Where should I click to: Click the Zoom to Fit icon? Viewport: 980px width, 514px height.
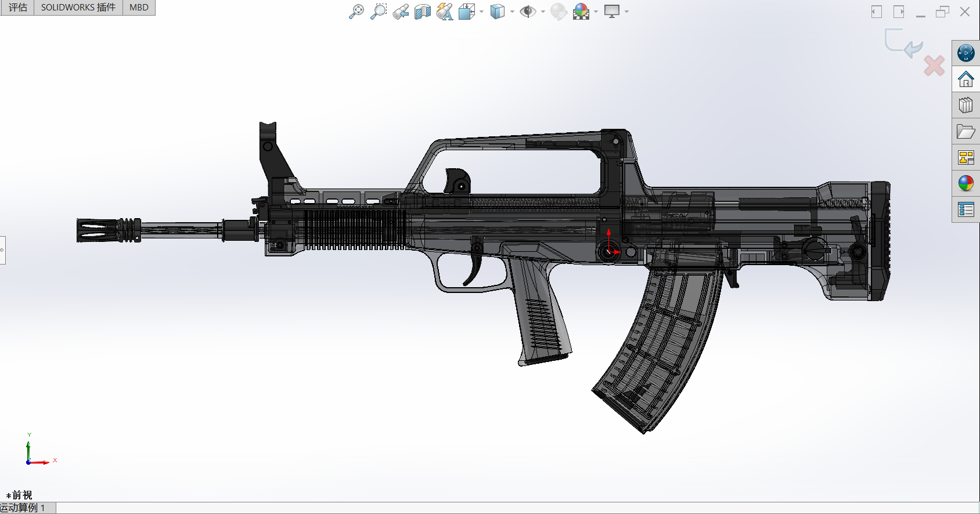(356, 11)
